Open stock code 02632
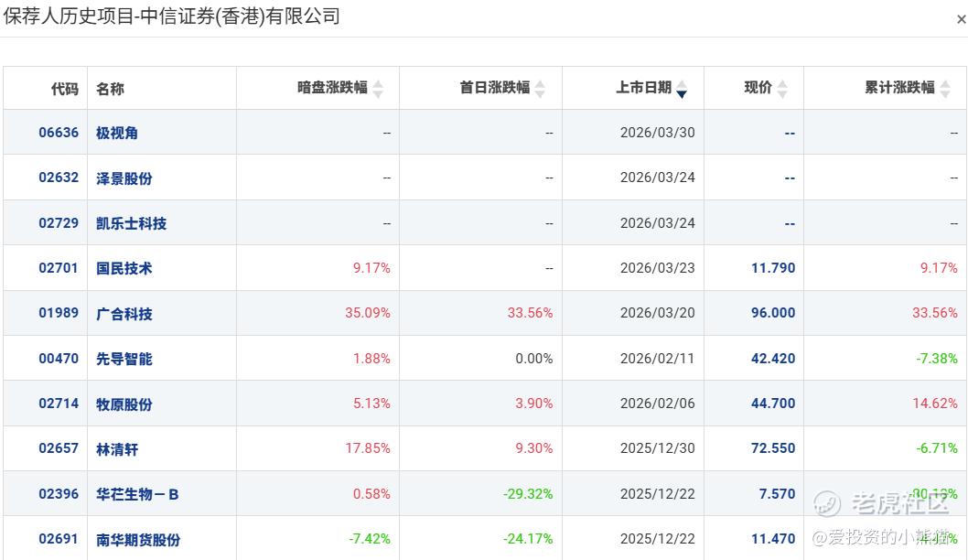The width and height of the screenshot is (968, 560). coord(59,178)
